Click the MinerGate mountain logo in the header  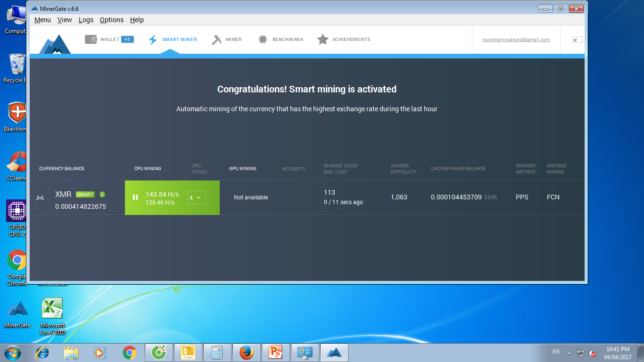point(55,44)
